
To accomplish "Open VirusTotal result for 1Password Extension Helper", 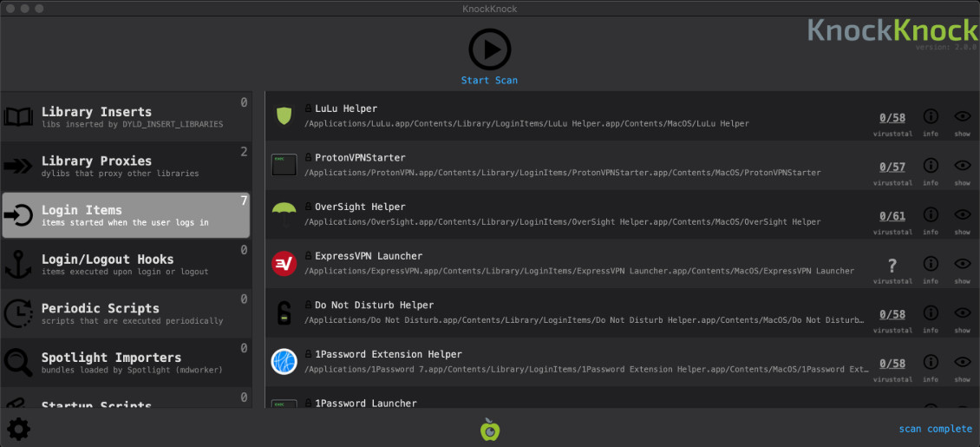I will 892,364.
